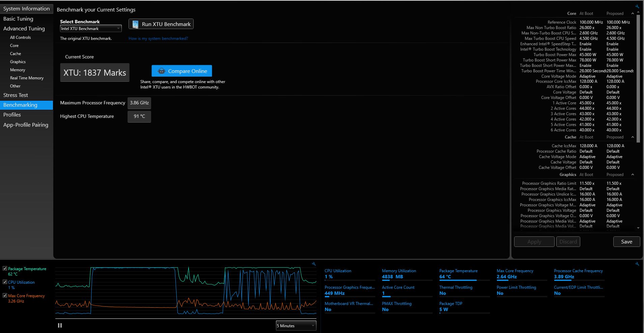Open the Select Benchmark dropdown
The height and width of the screenshot is (333, 644).
(91, 29)
